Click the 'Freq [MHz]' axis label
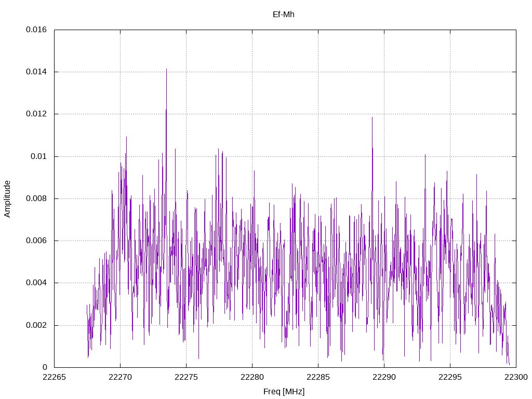This screenshot has width=532, height=399. (284, 392)
